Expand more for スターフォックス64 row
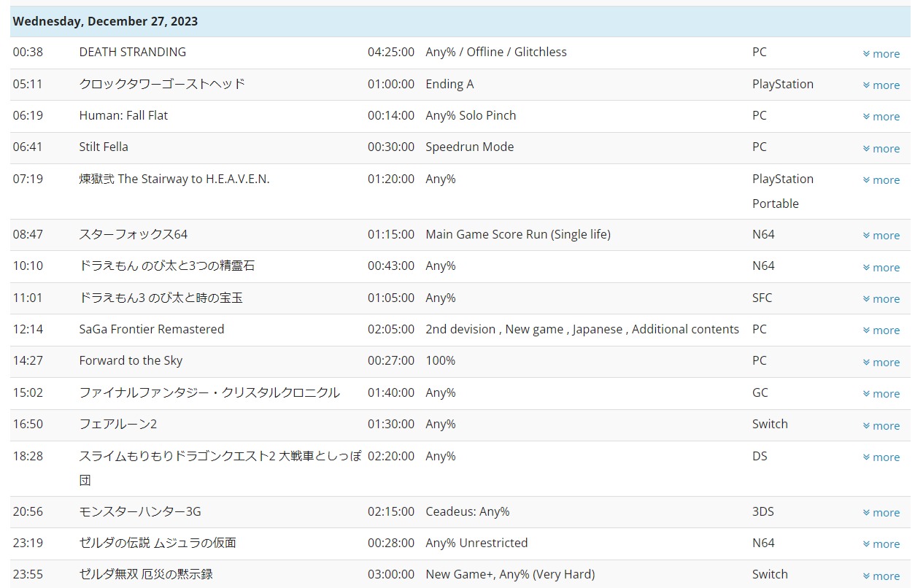 881,235
